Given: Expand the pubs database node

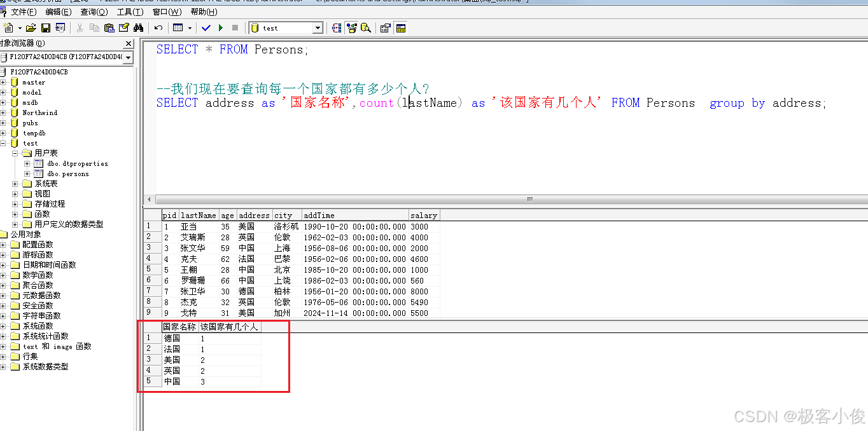Looking at the screenshot, I should (4, 123).
